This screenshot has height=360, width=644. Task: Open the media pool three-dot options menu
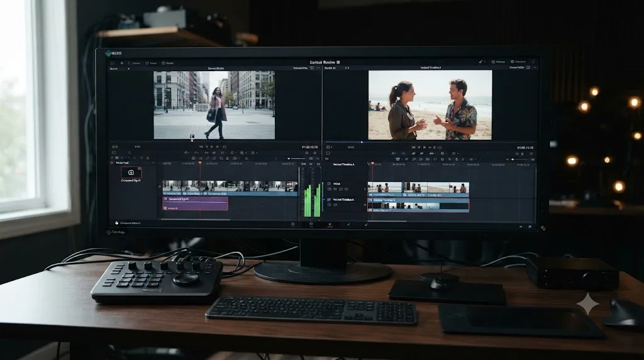pyautogui.click(x=153, y=163)
